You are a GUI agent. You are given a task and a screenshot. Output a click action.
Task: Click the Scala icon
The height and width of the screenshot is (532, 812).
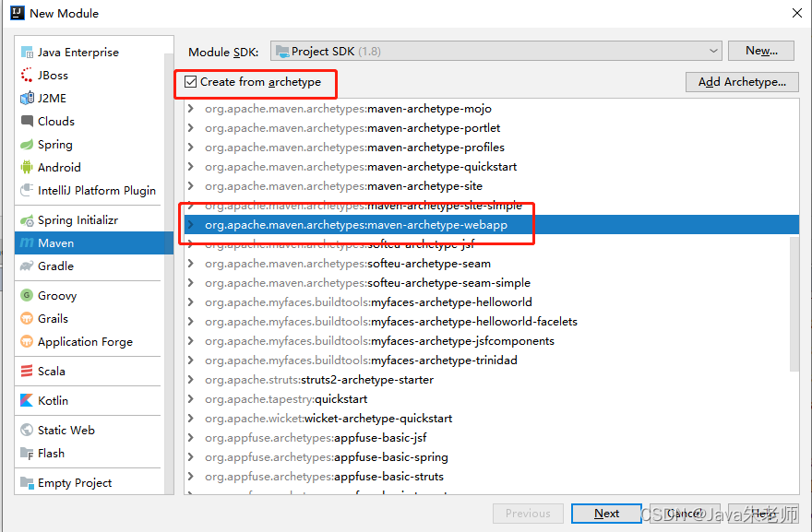coord(27,371)
